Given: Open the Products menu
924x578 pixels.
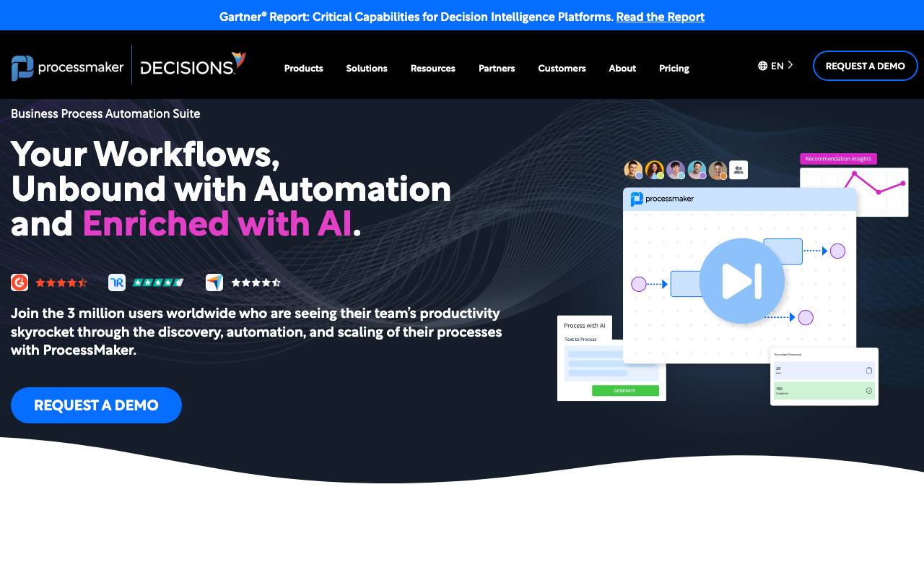Looking at the screenshot, I should [303, 68].
